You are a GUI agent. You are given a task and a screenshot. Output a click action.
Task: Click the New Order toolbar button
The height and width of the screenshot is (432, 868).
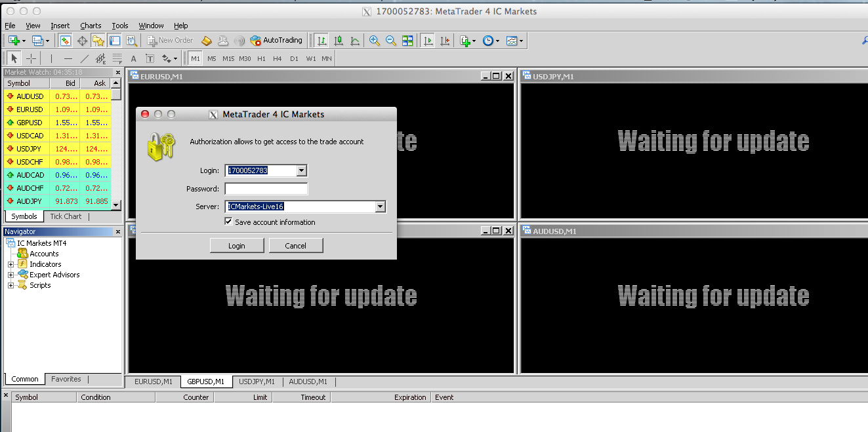point(170,41)
